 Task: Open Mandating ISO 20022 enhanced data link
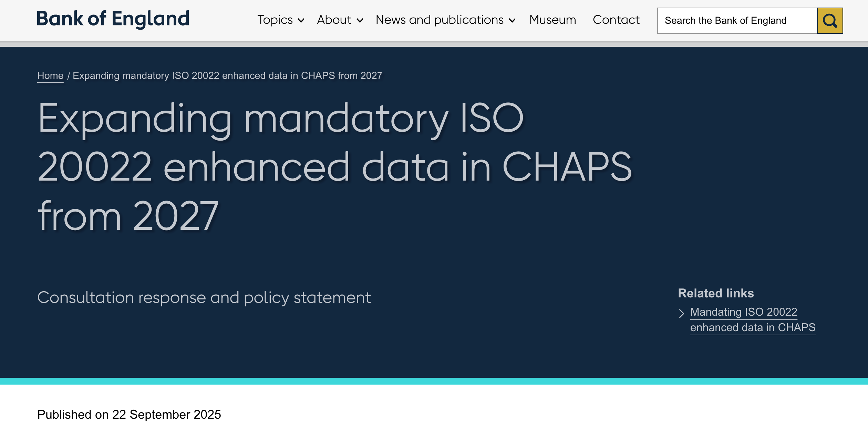pyautogui.click(x=753, y=320)
